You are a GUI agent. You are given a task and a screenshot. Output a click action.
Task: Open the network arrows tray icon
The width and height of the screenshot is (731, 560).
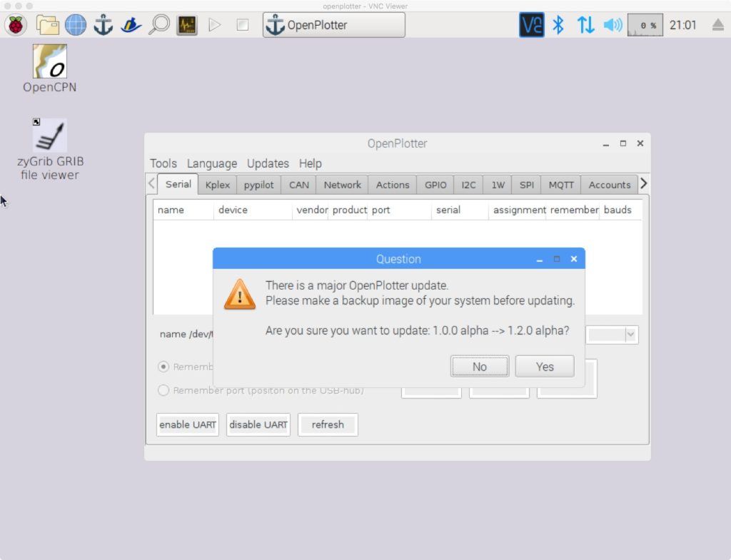click(585, 26)
